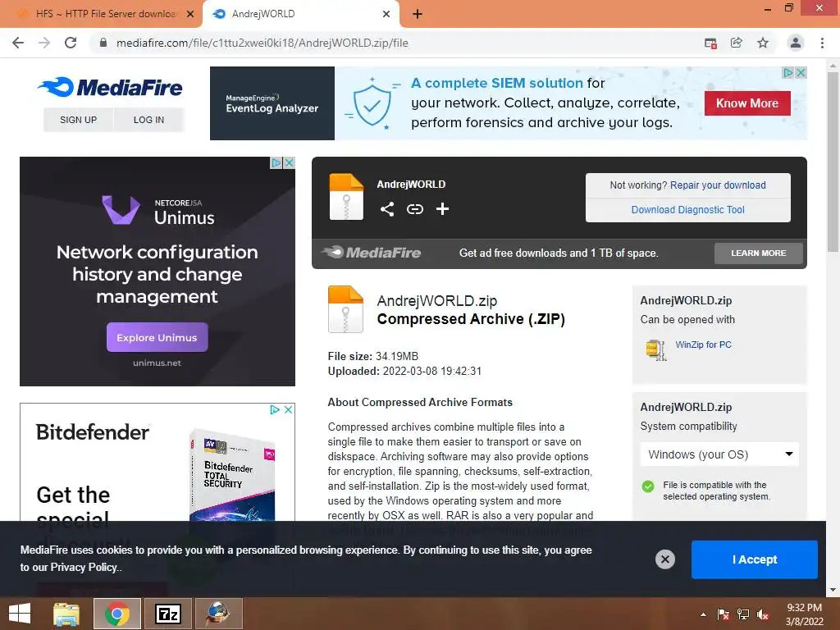Click Repair your download link
Viewport: 840px width, 630px height.
click(718, 185)
